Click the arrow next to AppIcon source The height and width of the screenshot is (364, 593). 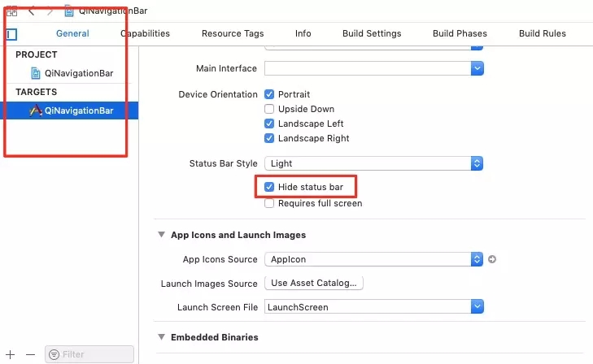click(492, 260)
